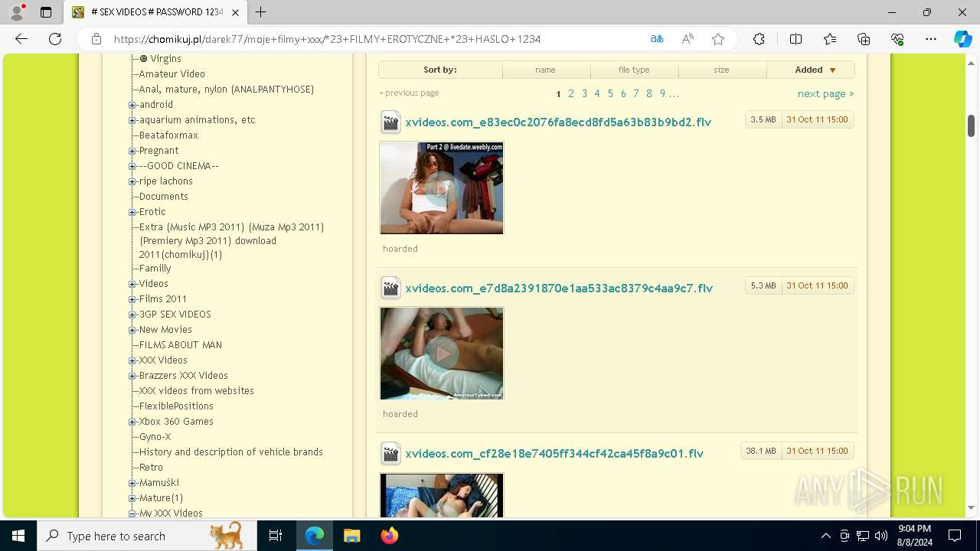Viewport: 980px width, 551px height.
Task: Open the tab actions menu icon
Action: 46,12
